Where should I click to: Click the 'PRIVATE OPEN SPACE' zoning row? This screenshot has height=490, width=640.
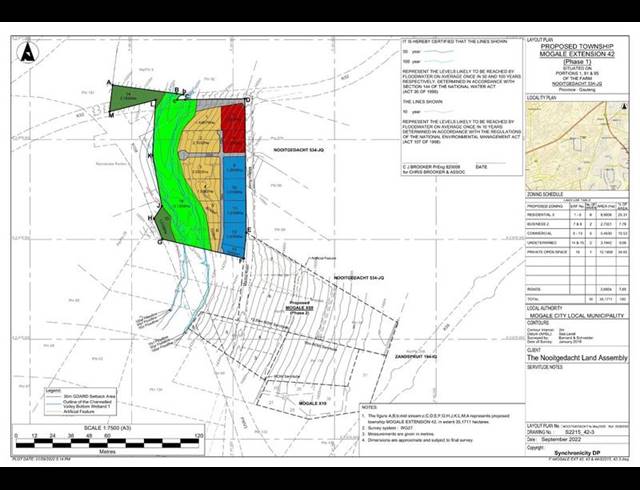click(577, 252)
